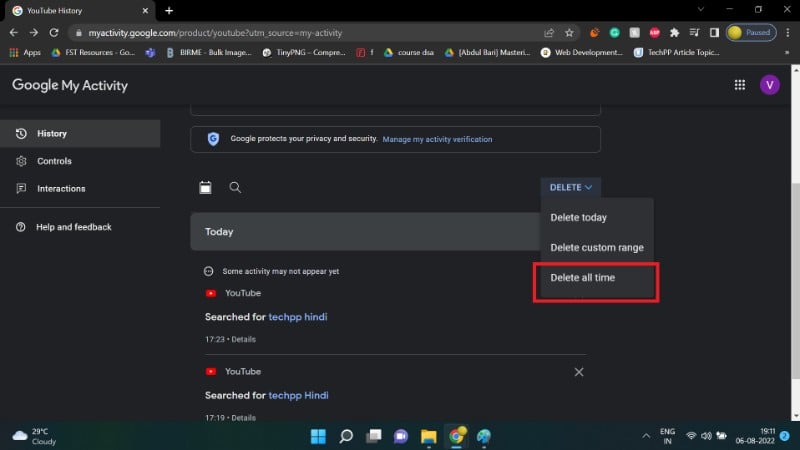Open BIRME Bulk Image bookmark

209,52
